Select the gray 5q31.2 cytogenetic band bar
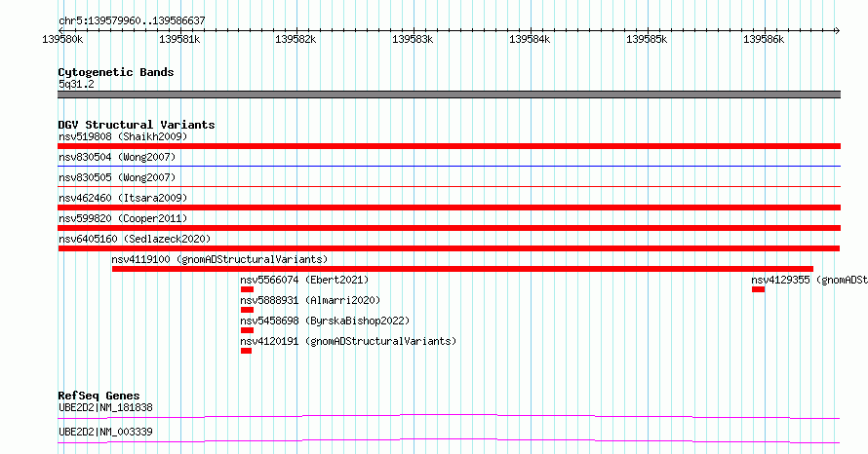The height and width of the screenshot is (454, 868). tap(449, 95)
